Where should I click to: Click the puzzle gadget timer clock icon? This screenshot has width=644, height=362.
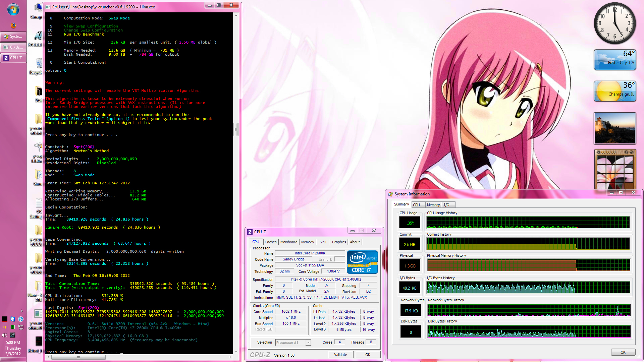click(x=599, y=152)
